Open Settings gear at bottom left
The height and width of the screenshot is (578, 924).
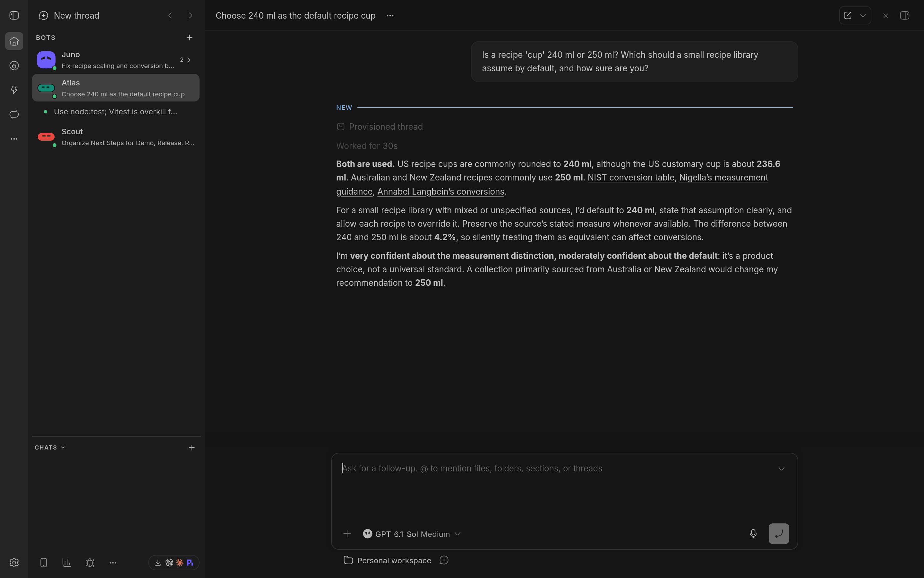point(14,562)
